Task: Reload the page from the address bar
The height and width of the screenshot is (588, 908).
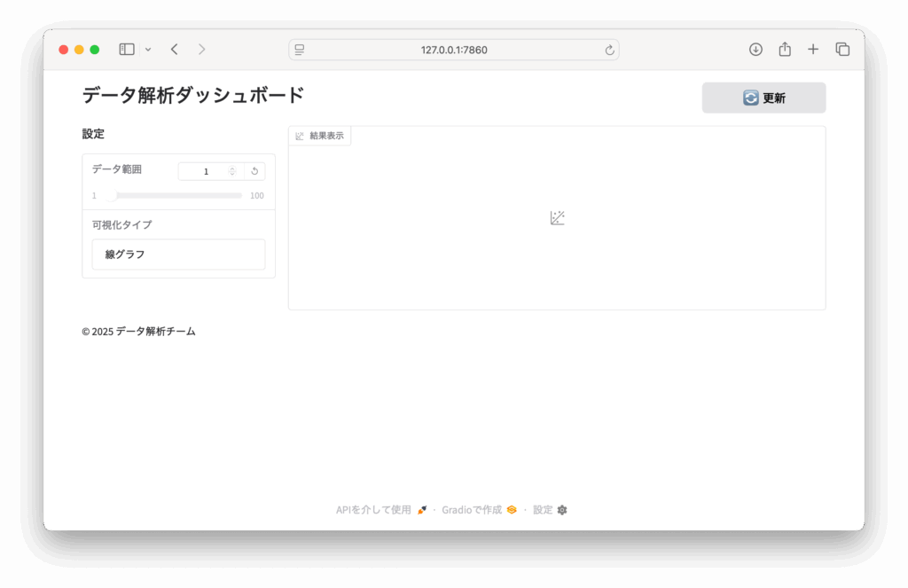Action: pos(609,51)
